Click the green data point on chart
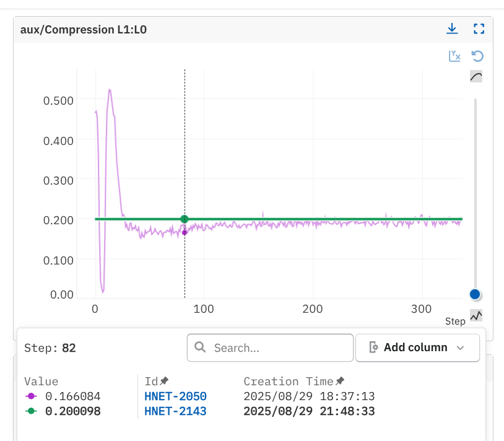The image size is (504, 441). click(x=184, y=219)
